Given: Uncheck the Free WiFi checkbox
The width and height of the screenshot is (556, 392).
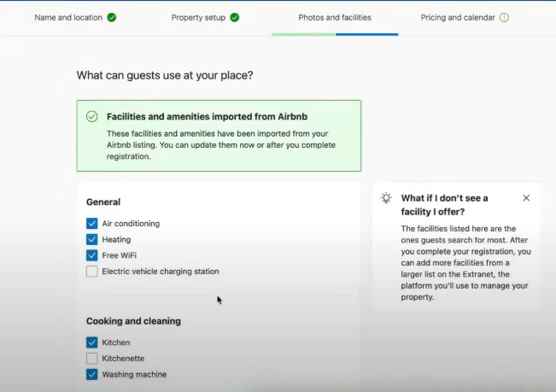Looking at the screenshot, I should 92,255.
